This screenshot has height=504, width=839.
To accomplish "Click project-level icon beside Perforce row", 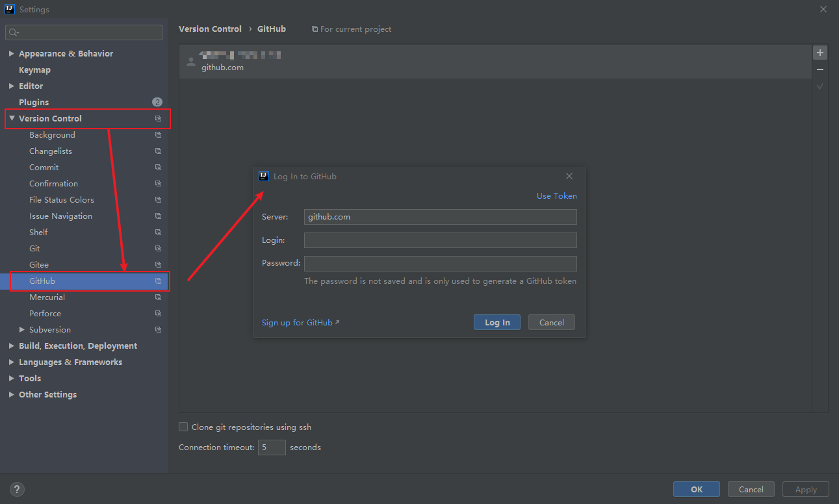I will [158, 314].
